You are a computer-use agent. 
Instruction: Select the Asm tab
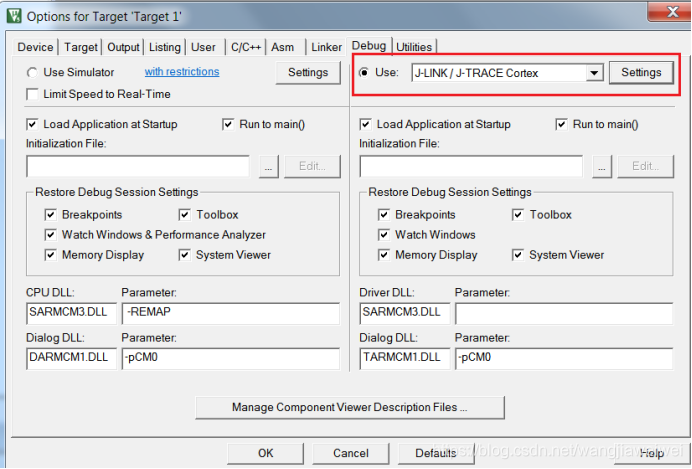(282, 47)
